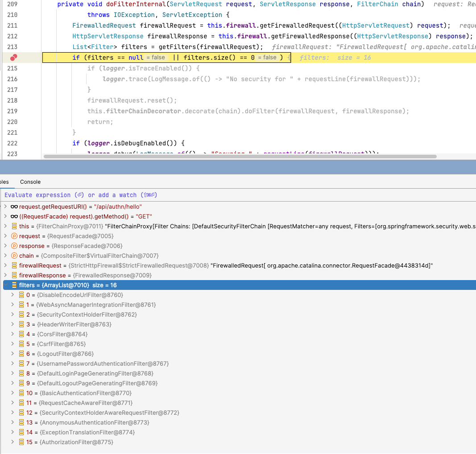
Task: Expand LogoutFilter element 6
Action: [12, 354]
